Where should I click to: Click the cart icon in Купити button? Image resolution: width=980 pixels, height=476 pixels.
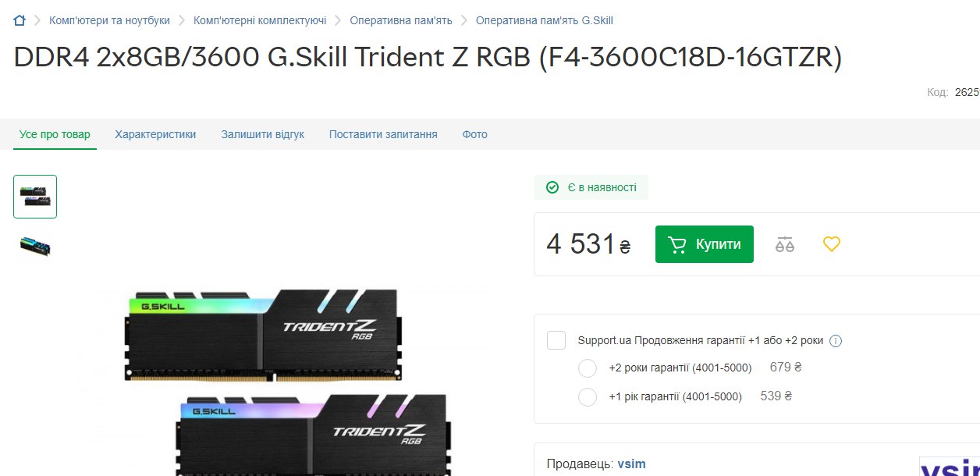pyautogui.click(x=677, y=244)
